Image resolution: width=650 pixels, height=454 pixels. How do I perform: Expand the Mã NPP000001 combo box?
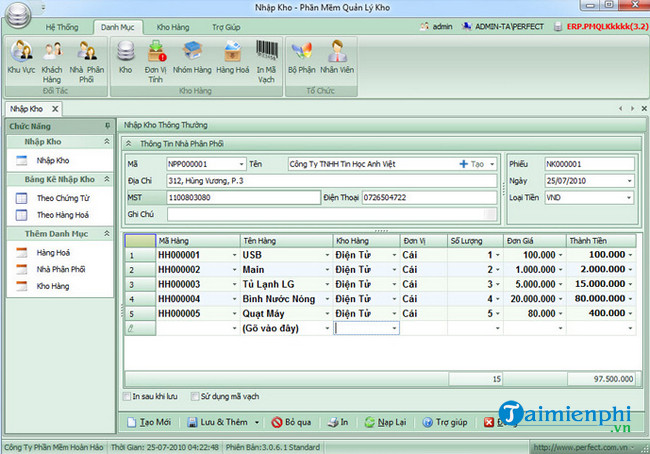coord(241,164)
